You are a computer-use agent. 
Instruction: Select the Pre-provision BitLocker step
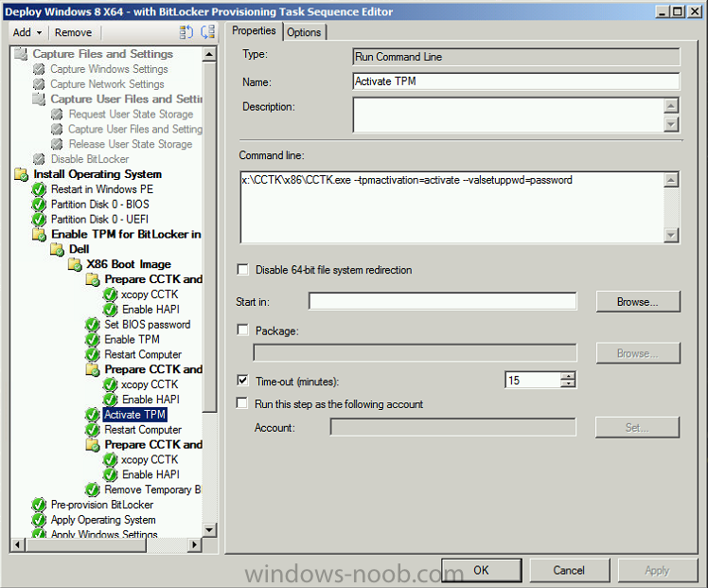[x=102, y=505]
